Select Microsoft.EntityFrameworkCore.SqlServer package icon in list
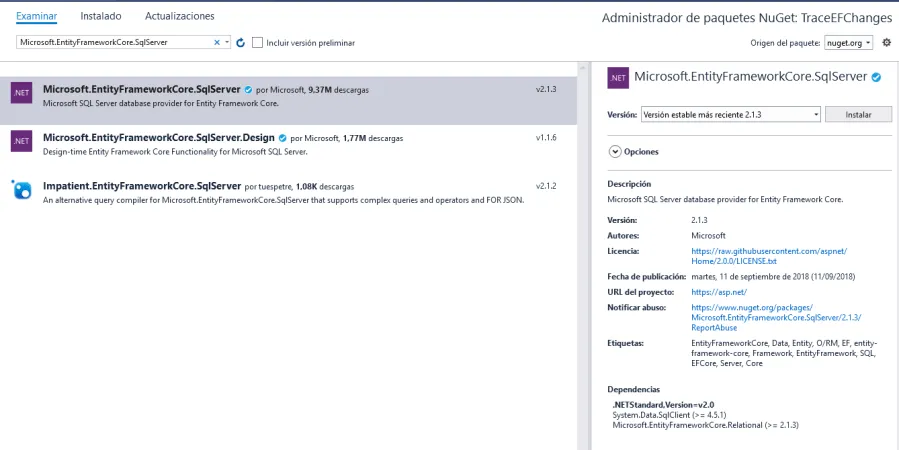The image size is (899, 450). tap(21, 93)
